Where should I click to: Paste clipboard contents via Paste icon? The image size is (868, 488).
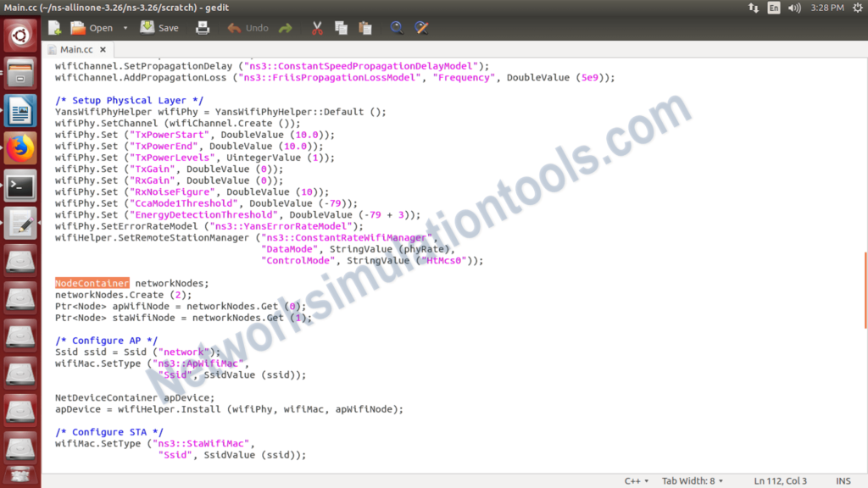(x=364, y=27)
